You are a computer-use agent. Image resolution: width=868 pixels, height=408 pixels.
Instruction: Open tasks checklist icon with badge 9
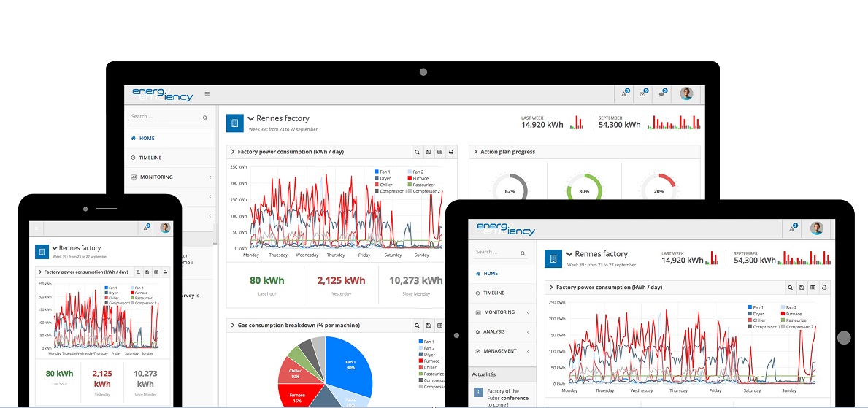point(644,93)
